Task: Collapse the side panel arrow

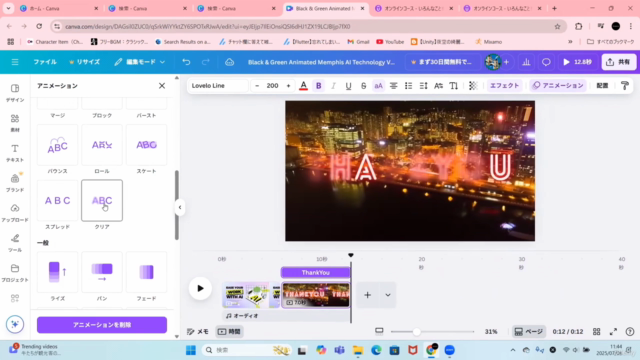Action: (x=180, y=207)
